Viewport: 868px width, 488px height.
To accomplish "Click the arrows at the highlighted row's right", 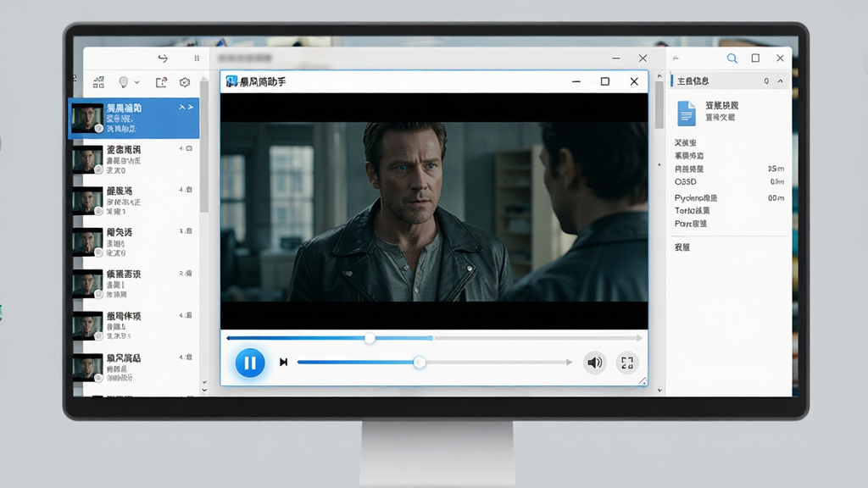I will [186, 108].
